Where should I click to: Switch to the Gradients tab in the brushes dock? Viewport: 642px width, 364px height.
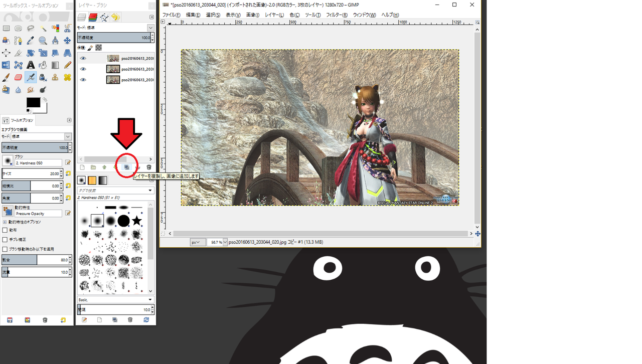[x=103, y=180]
